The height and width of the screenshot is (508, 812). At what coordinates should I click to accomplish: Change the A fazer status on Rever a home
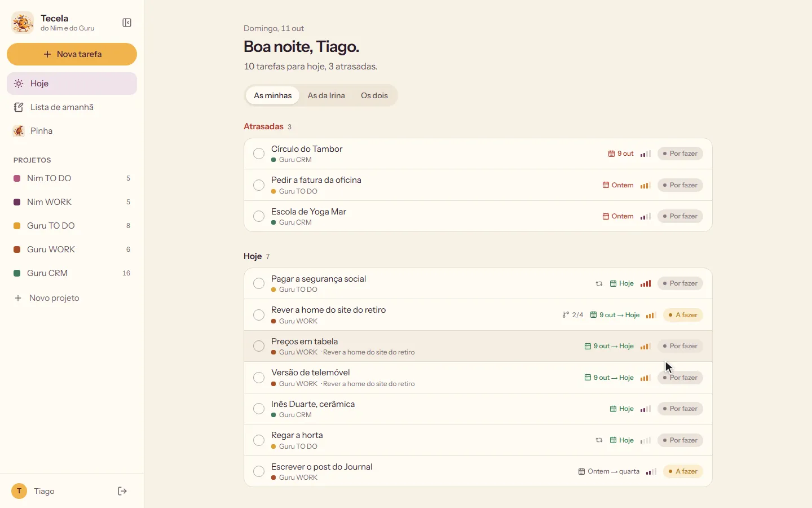coord(683,315)
